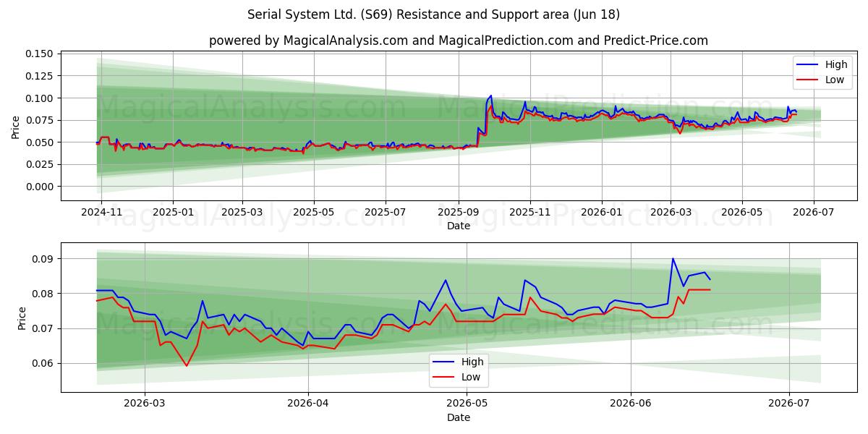Click the '2024-11' x-axis label in top chart
This screenshot has width=868, height=434.
[101, 213]
